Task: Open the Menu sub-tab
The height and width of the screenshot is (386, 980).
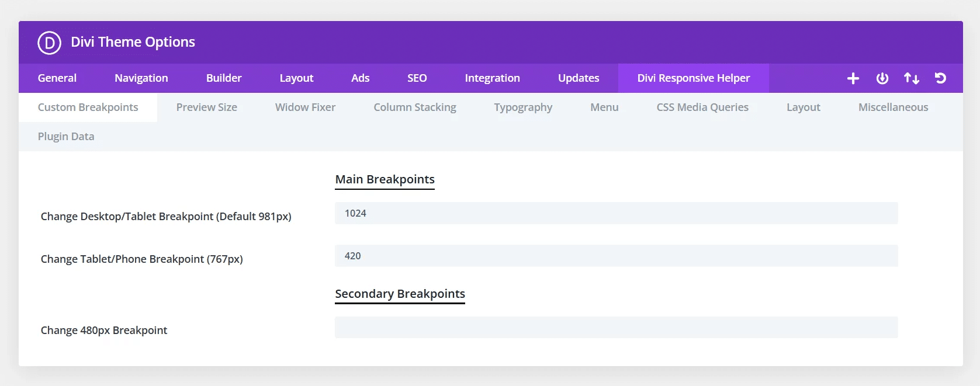Action: (x=604, y=107)
